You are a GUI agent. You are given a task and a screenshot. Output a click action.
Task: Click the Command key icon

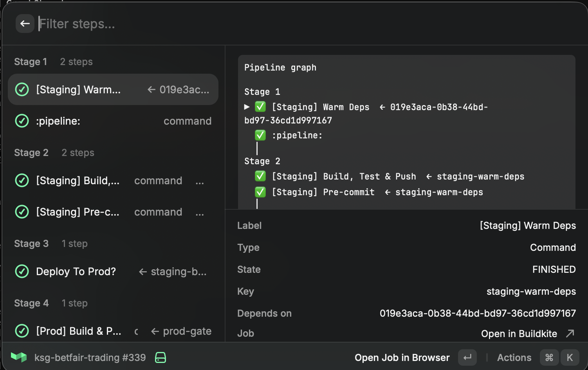tap(549, 357)
